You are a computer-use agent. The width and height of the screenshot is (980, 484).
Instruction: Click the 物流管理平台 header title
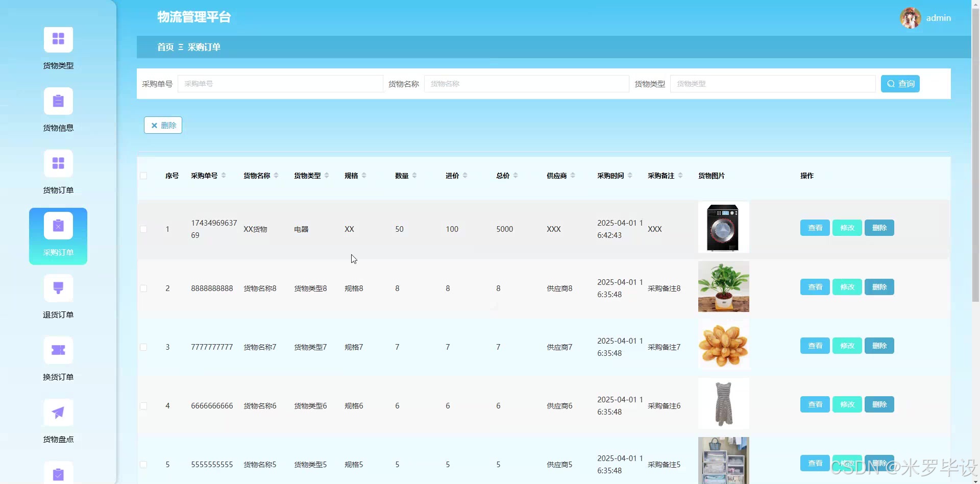[194, 17]
